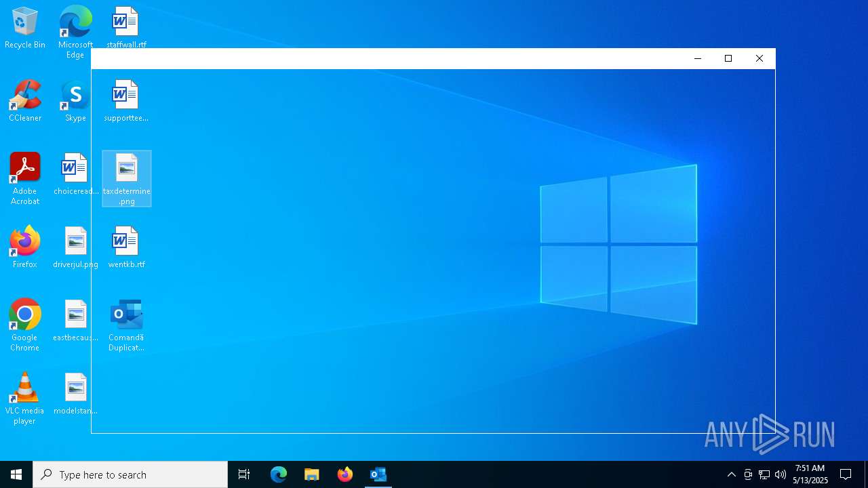
Task: Switch to Outlook on the taskbar
Action: [x=378, y=474]
